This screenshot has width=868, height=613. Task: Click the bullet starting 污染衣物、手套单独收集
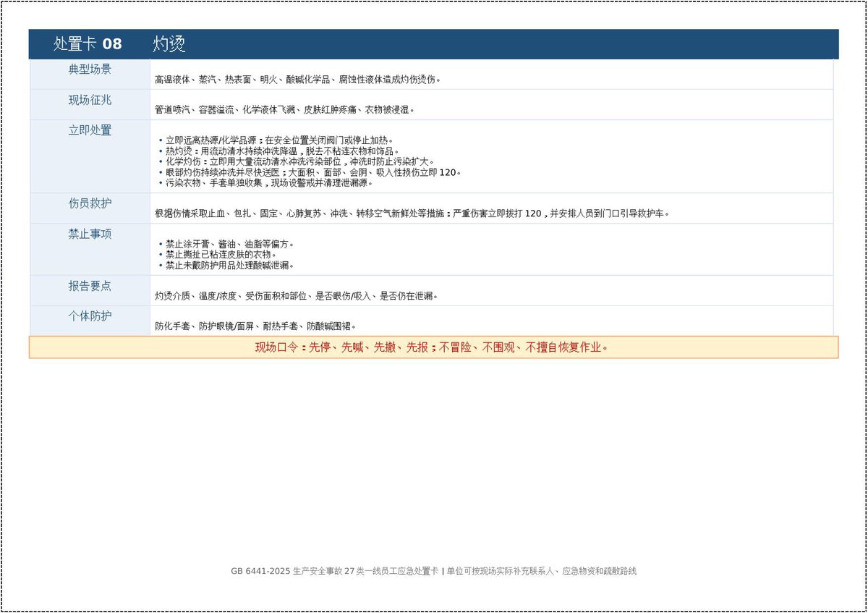point(270,183)
